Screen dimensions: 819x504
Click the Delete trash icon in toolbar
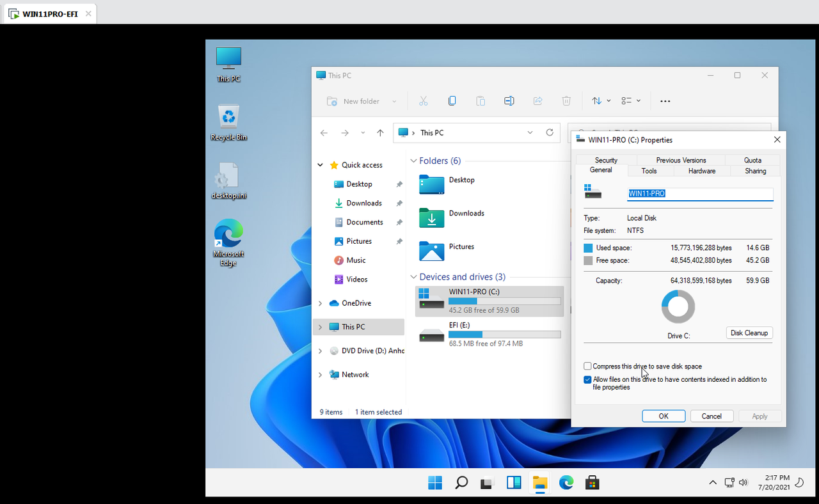(x=566, y=101)
